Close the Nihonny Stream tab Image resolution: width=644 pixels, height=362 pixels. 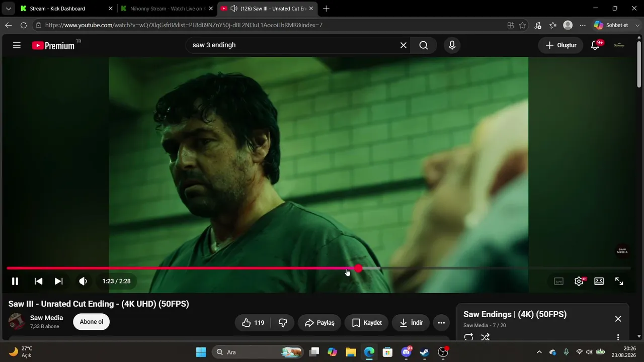[211, 9]
